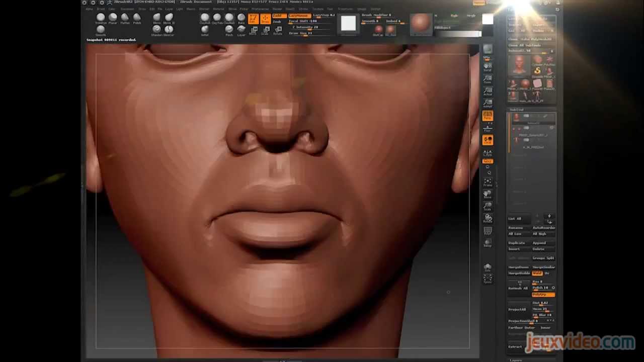Toggle the Floor grid icon
Viewport: 644px width, 362px height.
488,129
